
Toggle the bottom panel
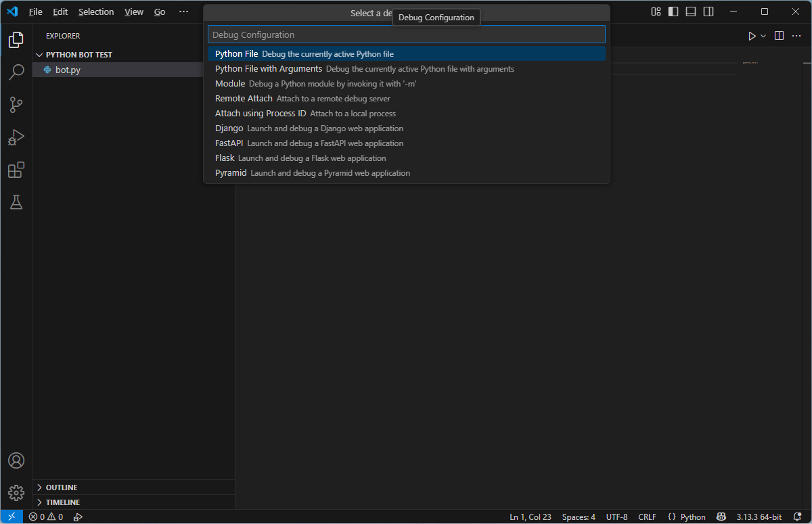(691, 11)
